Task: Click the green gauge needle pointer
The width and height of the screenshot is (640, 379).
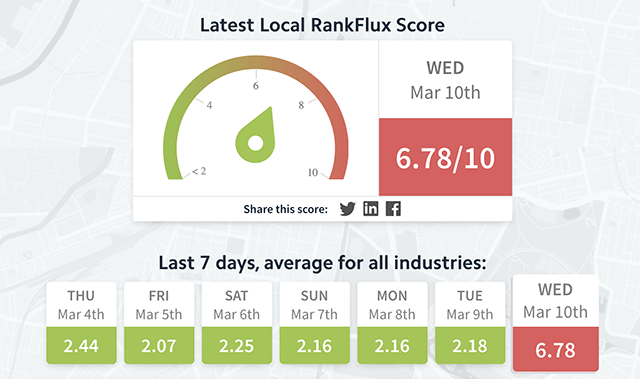Action: click(256, 135)
